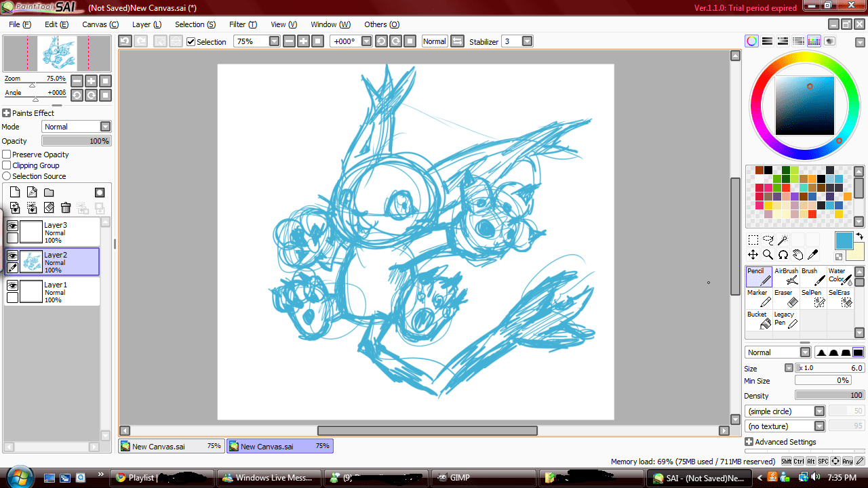Create a new normal layer
This screenshot has height=488, width=868.
point(15,192)
